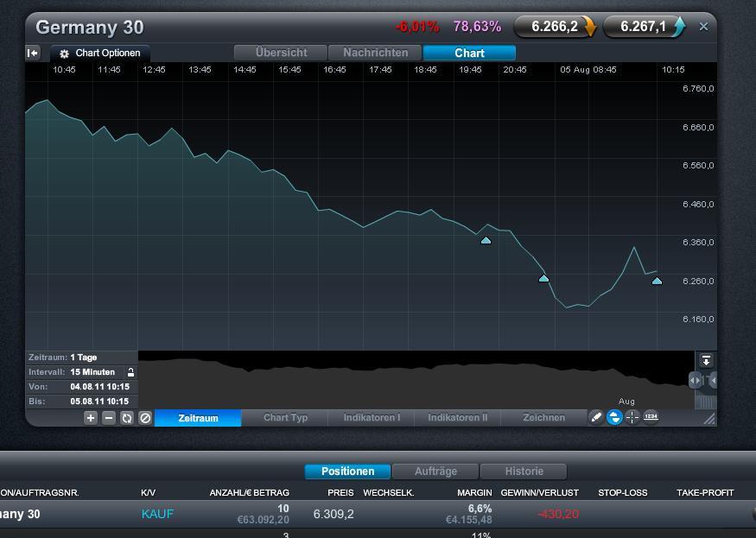Sort by the MARGIN column header
The height and width of the screenshot is (538, 756).
(474, 493)
